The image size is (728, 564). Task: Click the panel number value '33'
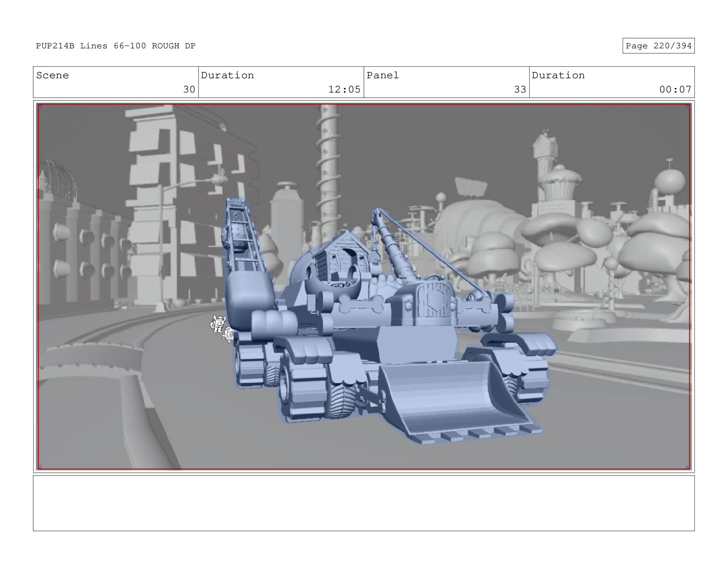pyautogui.click(x=520, y=90)
